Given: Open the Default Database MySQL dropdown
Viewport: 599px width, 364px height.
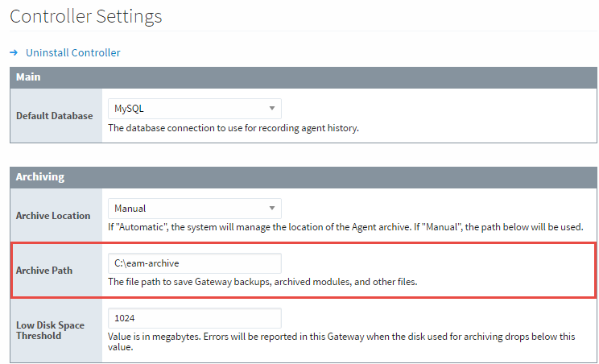Looking at the screenshot, I should point(194,108).
